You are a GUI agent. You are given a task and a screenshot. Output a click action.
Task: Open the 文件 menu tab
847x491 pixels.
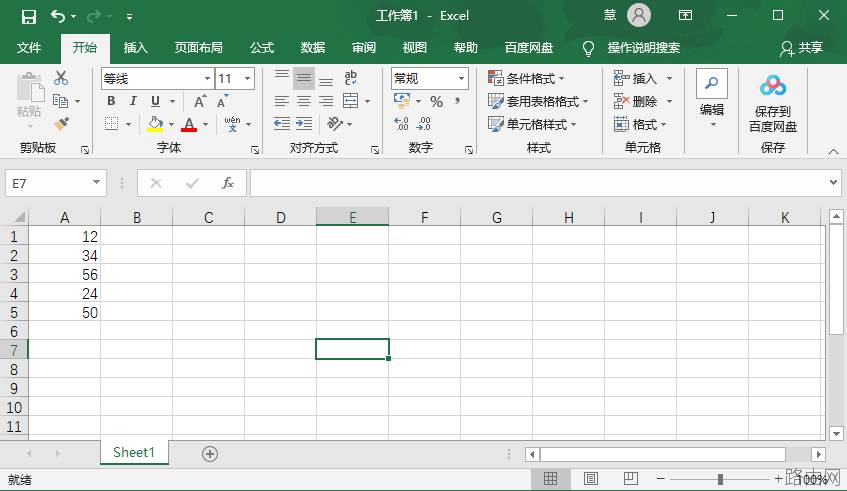pos(29,48)
